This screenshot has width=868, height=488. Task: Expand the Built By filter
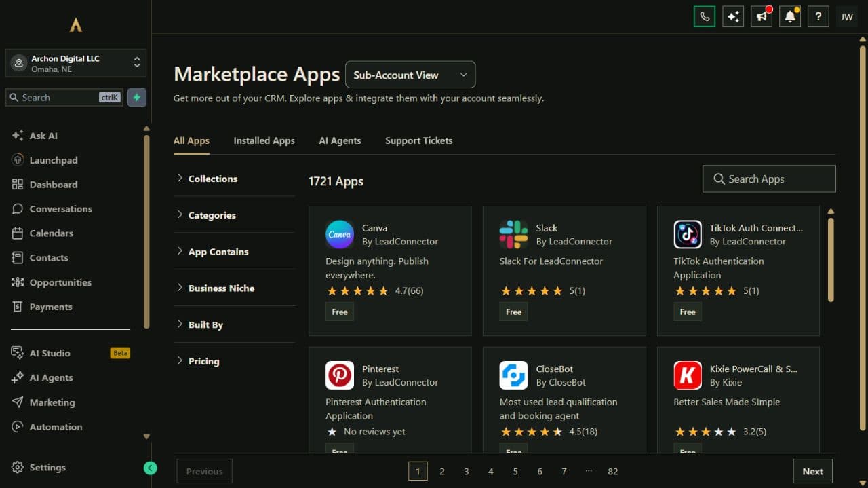click(x=234, y=325)
